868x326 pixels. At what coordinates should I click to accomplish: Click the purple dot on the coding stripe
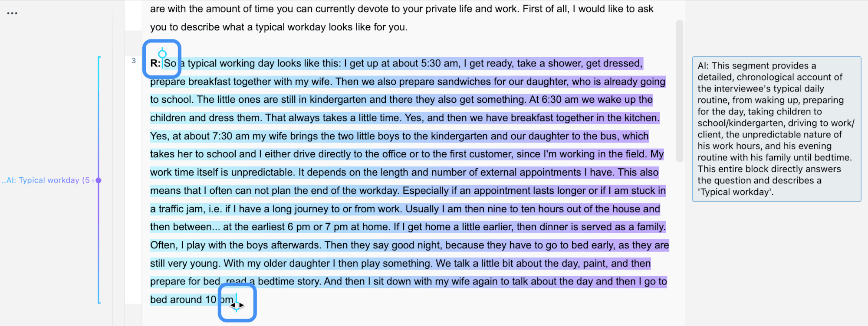click(99, 180)
